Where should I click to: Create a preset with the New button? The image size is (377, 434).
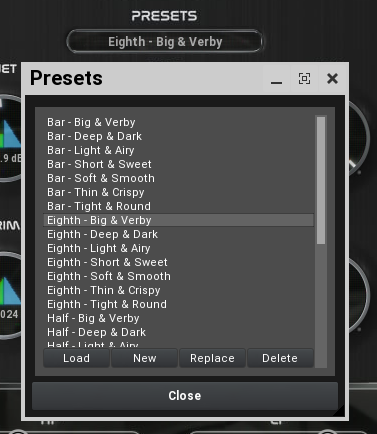pyautogui.click(x=144, y=358)
